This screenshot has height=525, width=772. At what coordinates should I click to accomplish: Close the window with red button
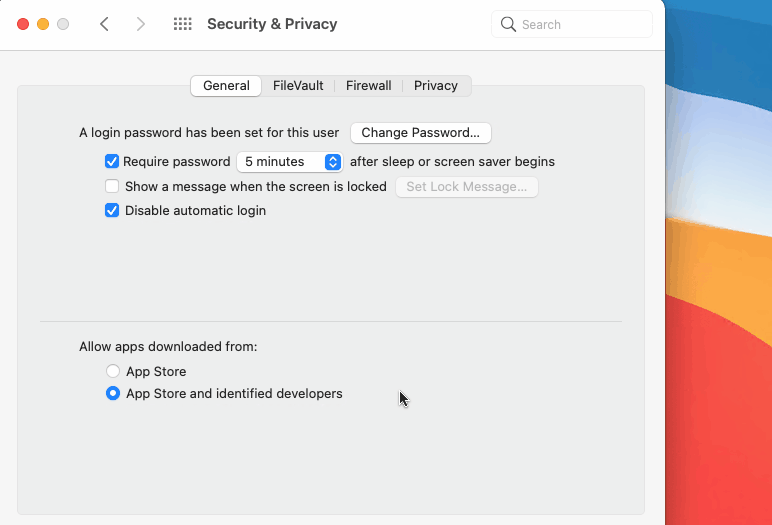(23, 24)
